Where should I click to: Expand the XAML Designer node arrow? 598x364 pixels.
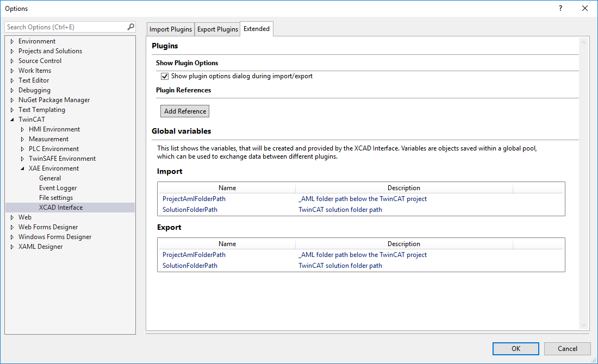[12, 247]
